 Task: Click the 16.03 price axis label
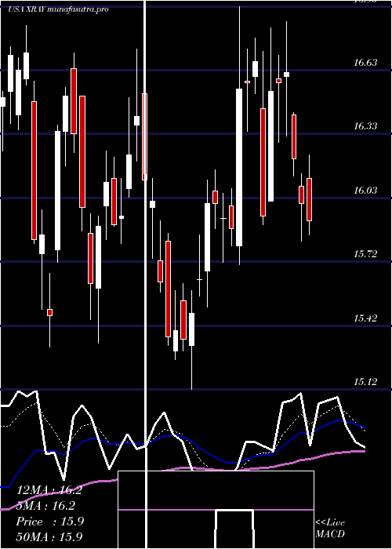click(365, 190)
